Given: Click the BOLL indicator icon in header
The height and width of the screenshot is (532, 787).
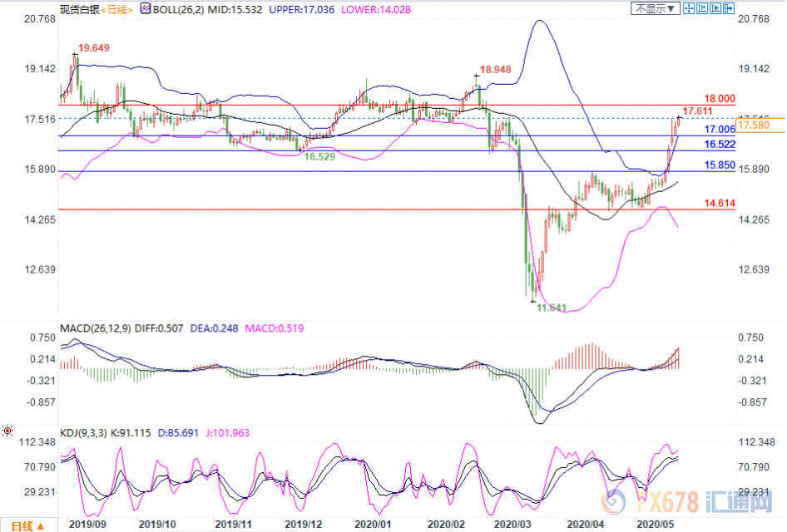Looking at the screenshot, I should [146, 9].
